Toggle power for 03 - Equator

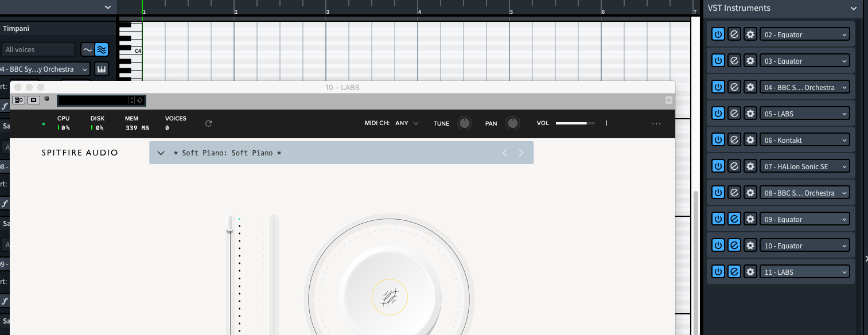click(718, 61)
